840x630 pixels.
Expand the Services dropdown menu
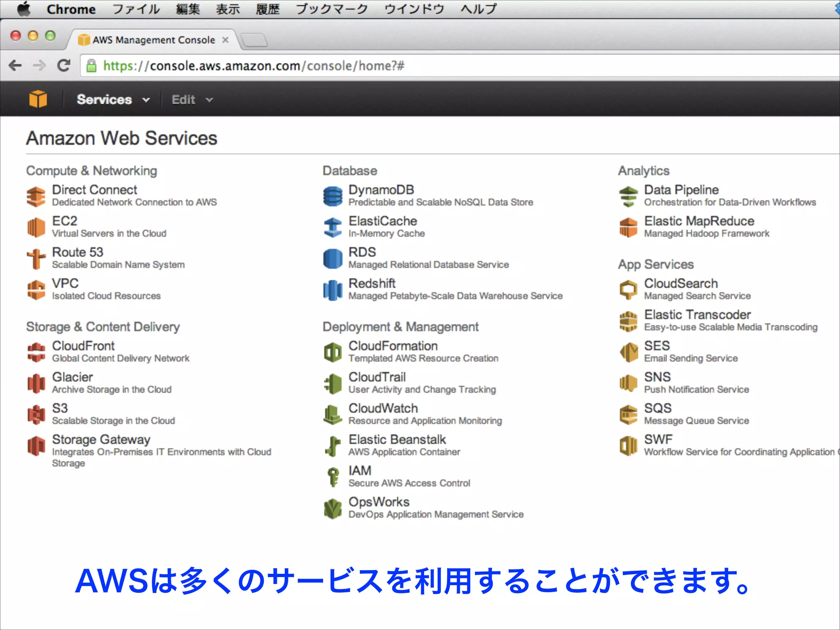click(113, 100)
